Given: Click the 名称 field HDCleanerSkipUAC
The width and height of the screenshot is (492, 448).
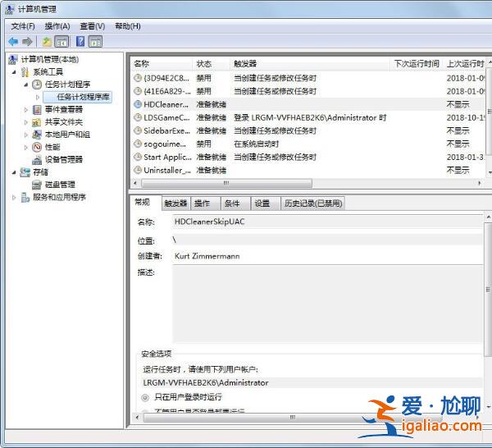Looking at the screenshot, I should click(327, 222).
